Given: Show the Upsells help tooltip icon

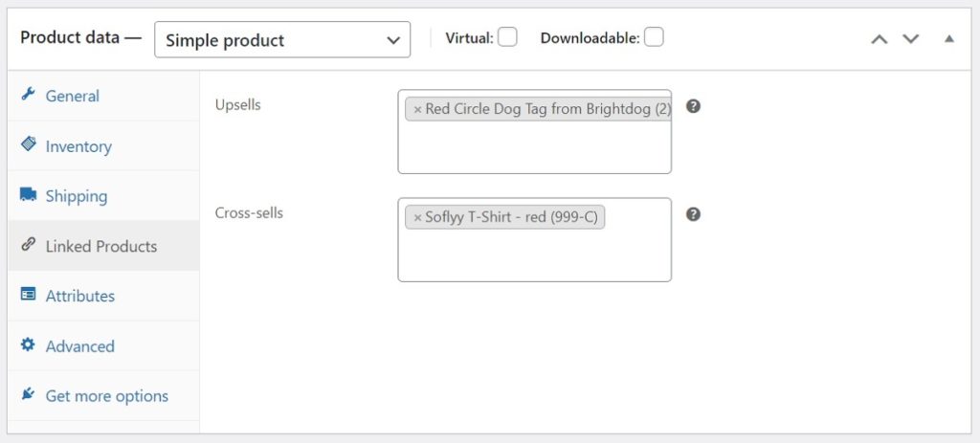Looking at the screenshot, I should click(x=693, y=106).
